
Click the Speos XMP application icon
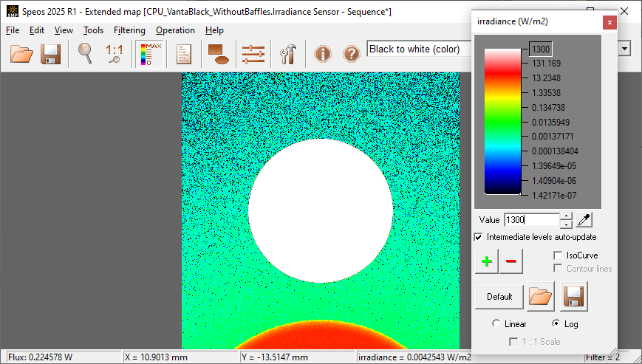(13, 11)
